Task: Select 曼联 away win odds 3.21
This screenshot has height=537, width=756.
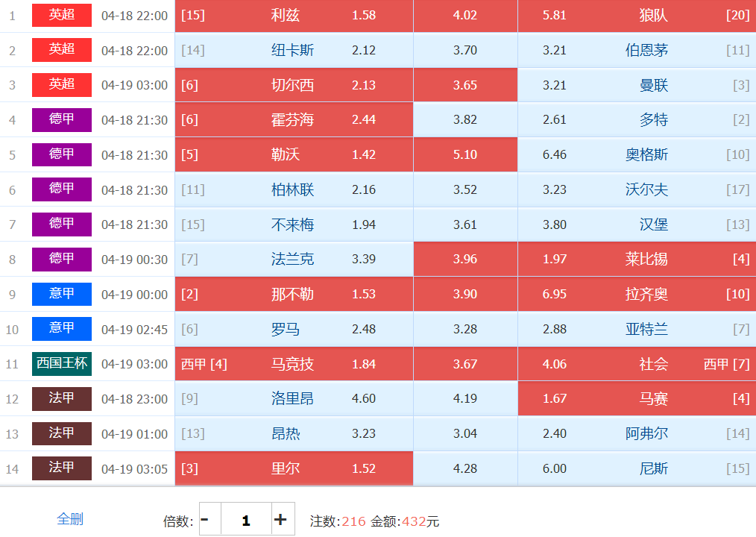Action: pyautogui.click(x=637, y=85)
